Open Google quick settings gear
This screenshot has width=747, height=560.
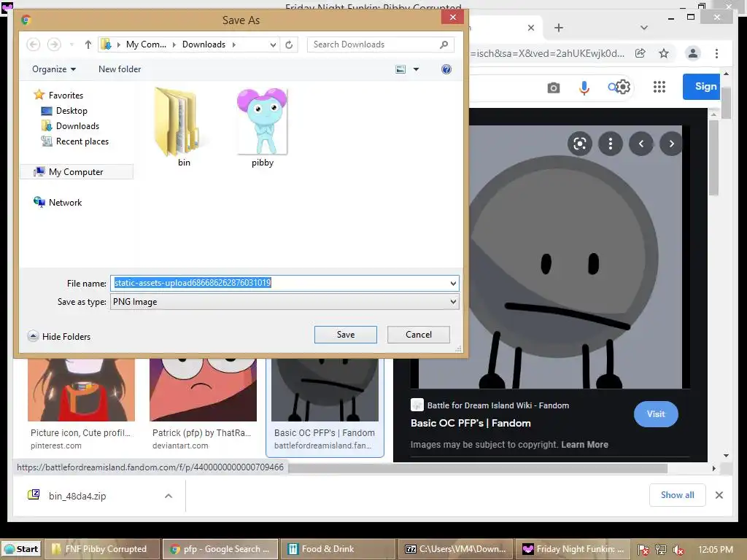click(623, 87)
